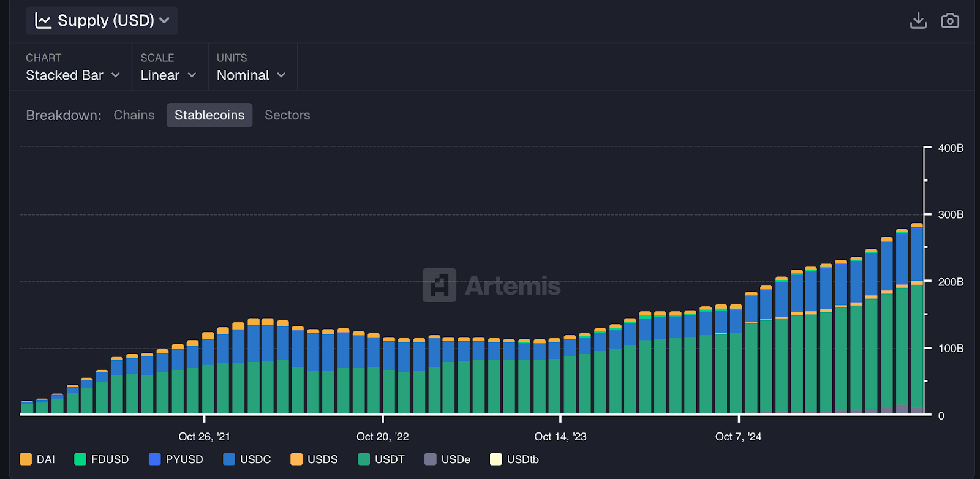The image size is (980, 479).
Task: Click the USDC blue legend swatch
Action: [x=229, y=459]
